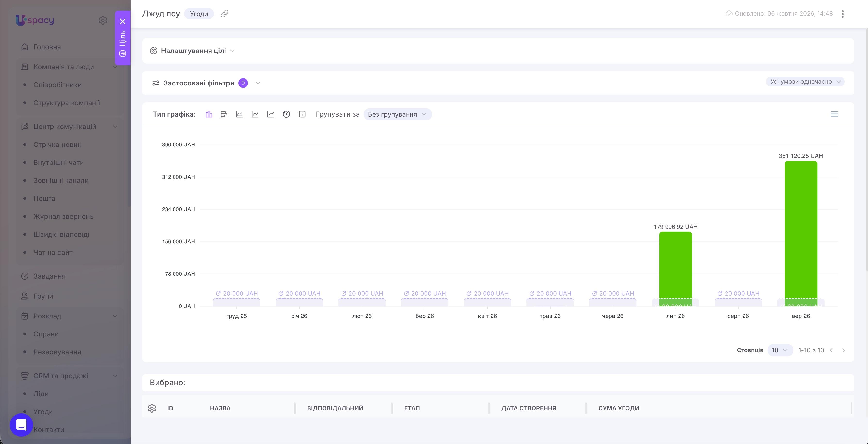Screen dimensions: 868x444
Task: Open Головна in sidebar
Action: click(47, 47)
